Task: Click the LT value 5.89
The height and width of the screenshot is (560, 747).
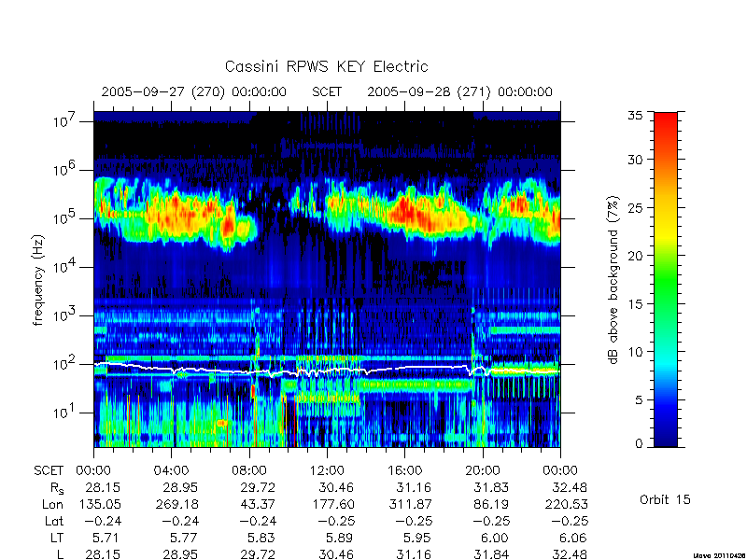Action: (x=340, y=538)
